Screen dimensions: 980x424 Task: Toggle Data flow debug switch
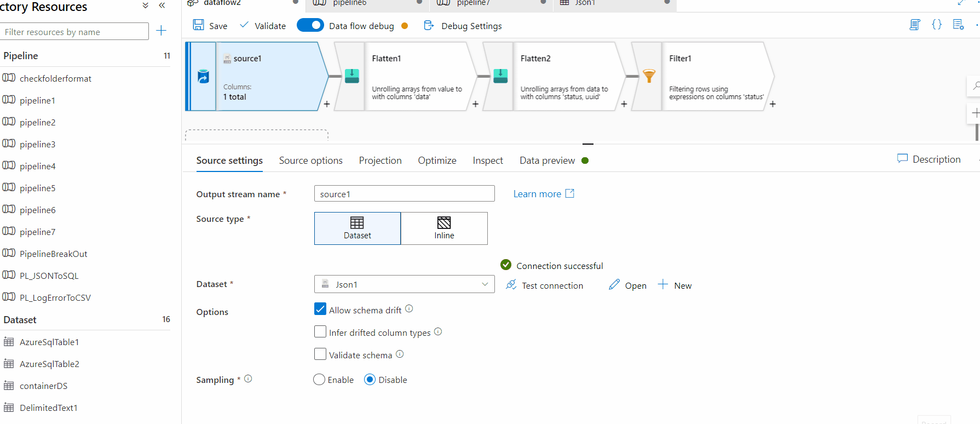[x=310, y=25]
